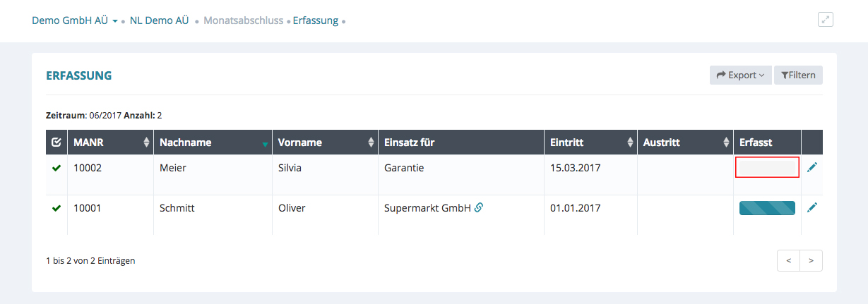The height and width of the screenshot is (304, 868).
Task: Toggle the green checkmark for Meier row
Action: (x=57, y=168)
